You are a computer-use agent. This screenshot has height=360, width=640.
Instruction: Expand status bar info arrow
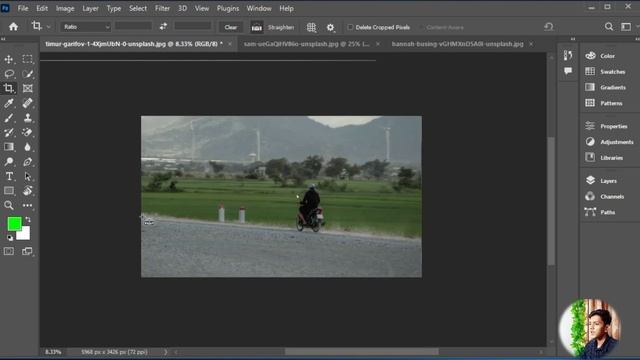(x=165, y=352)
